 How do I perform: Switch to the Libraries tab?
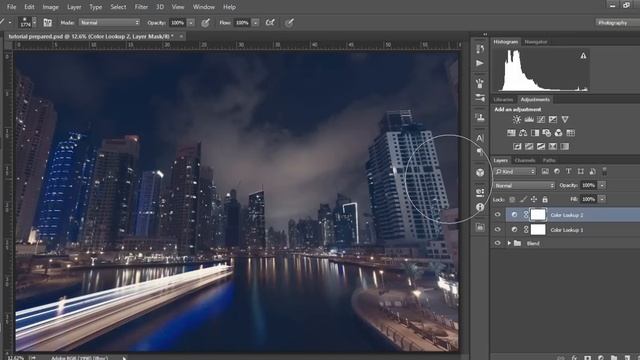pos(503,100)
